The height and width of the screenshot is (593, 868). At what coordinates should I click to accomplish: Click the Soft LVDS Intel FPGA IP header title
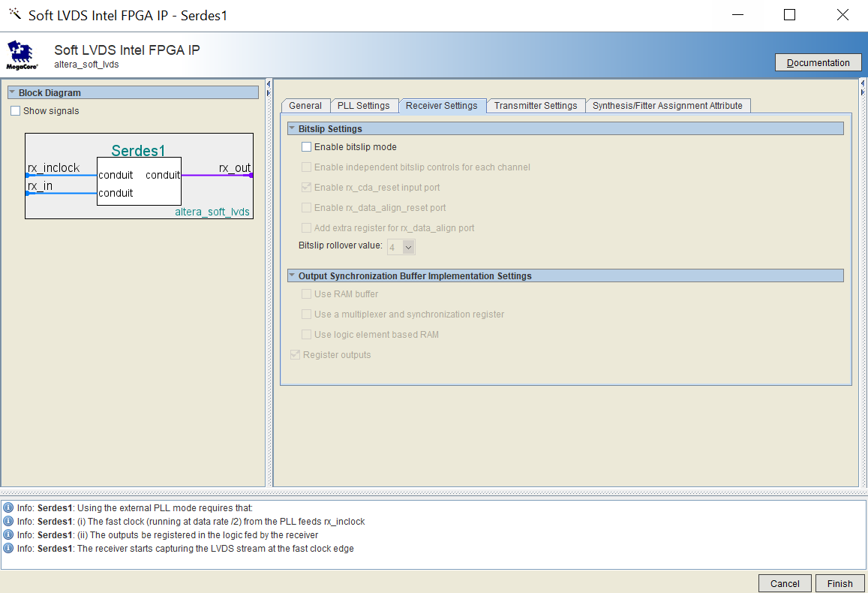point(127,50)
